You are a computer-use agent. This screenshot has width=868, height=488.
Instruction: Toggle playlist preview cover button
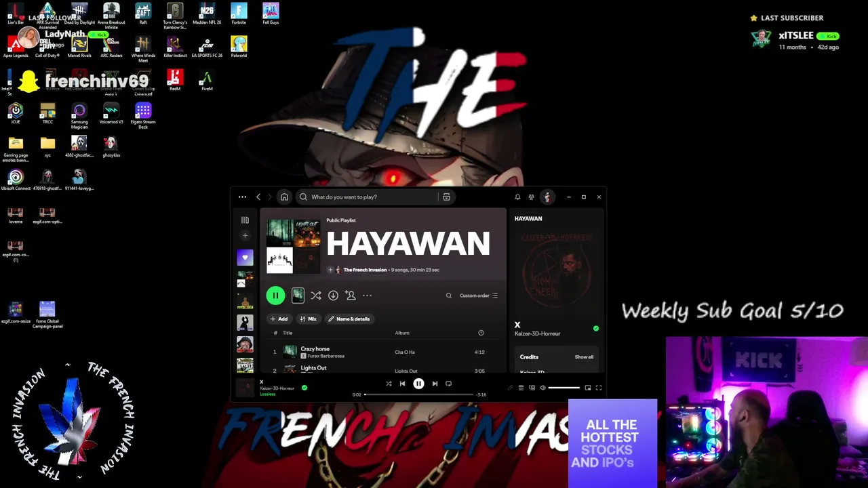pyautogui.click(x=298, y=296)
